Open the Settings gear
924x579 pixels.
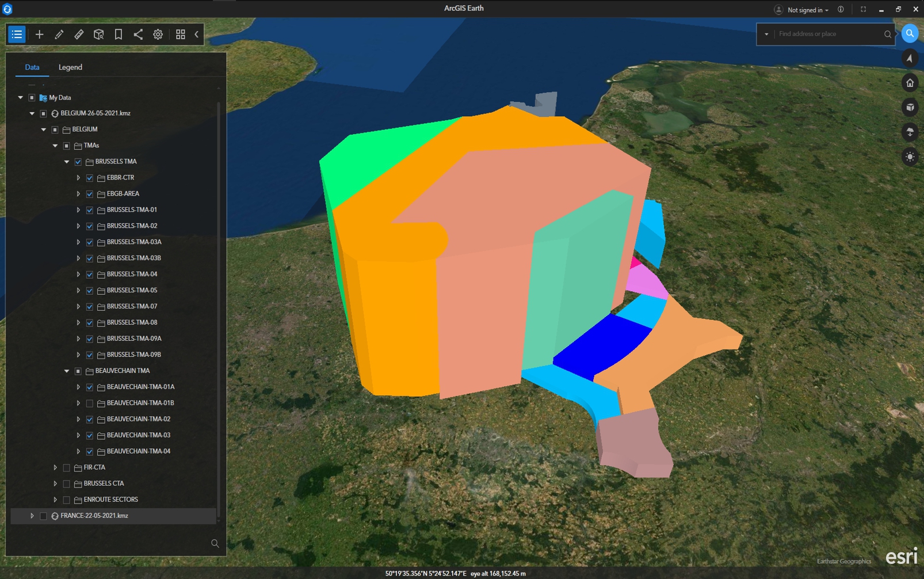coord(158,35)
